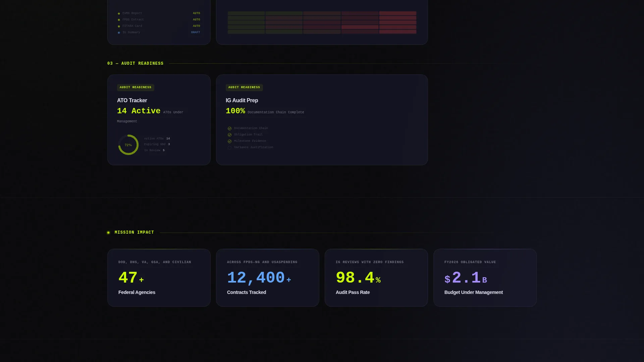This screenshot has width=644, height=362.
Task: Select the 47+ Federal Agencies stat card
Action: pos(159,278)
